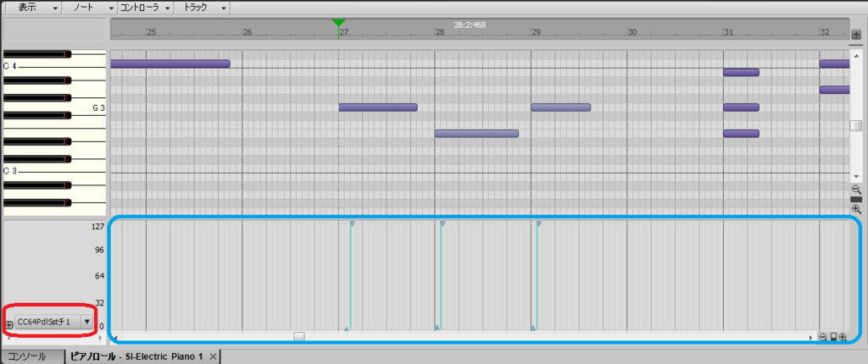Open the トラック menu
Viewport: 868px width, 364px height.
[x=202, y=8]
